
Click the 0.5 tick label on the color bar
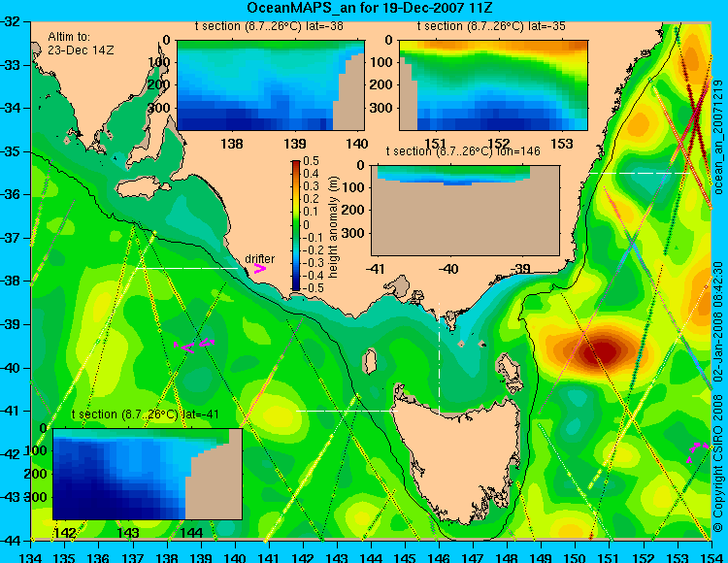coord(311,161)
